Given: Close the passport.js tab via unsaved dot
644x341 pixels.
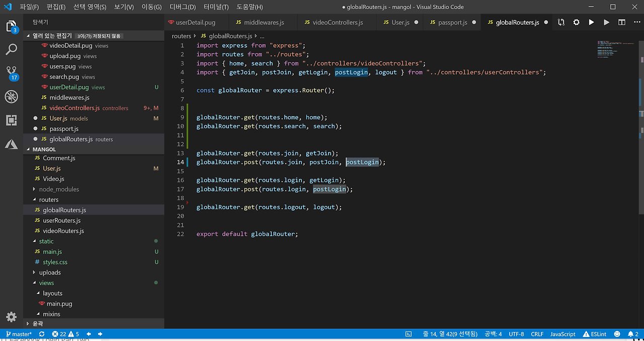Looking at the screenshot, I should [474, 23].
